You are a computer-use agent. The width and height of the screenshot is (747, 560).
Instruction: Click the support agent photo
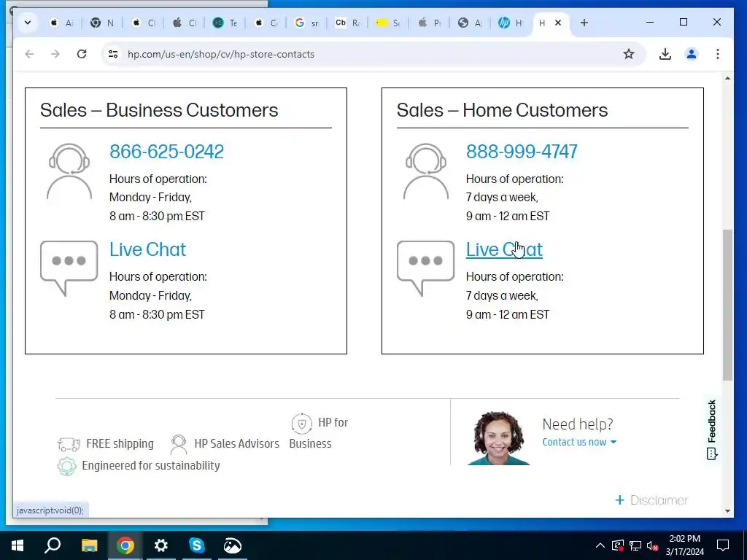tap(498, 438)
